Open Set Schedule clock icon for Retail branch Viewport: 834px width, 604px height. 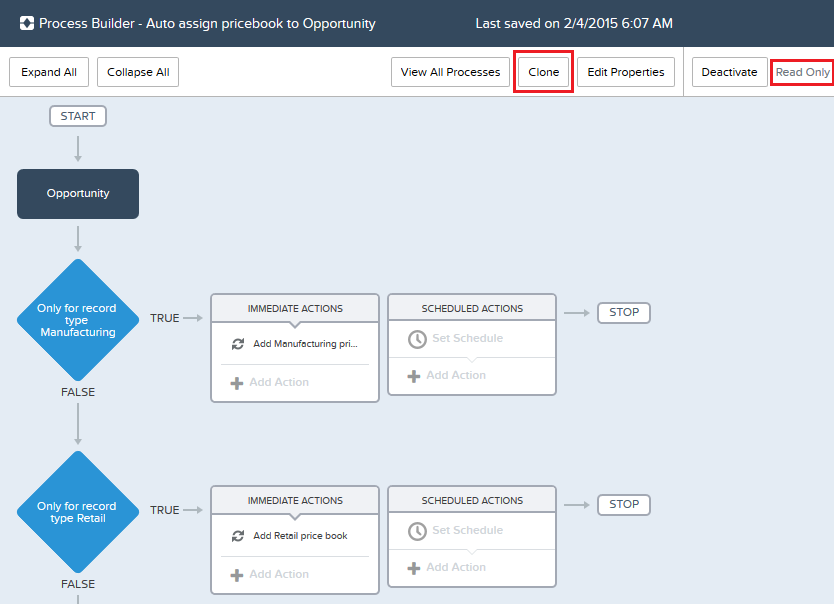(417, 531)
